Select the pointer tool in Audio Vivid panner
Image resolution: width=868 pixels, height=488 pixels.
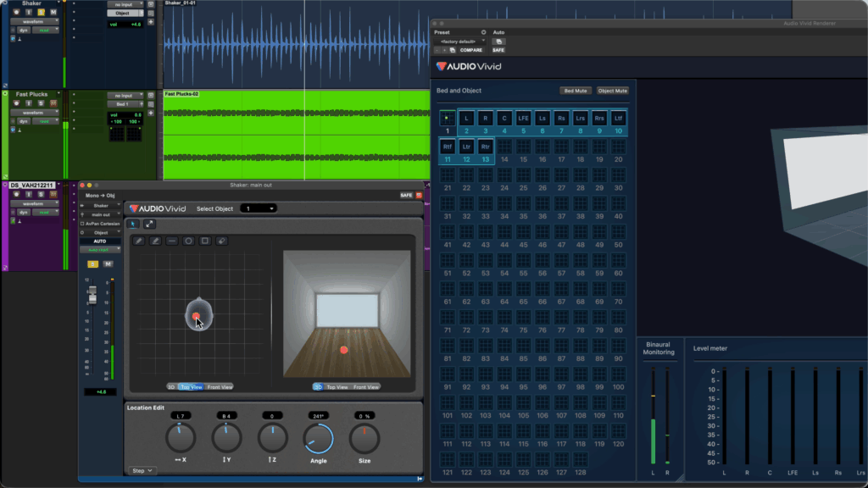[x=134, y=224]
